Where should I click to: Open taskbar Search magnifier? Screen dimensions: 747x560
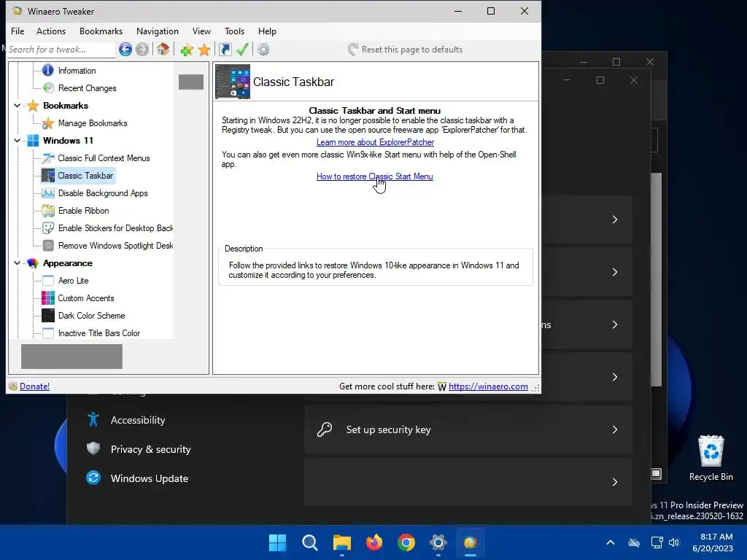click(309, 542)
